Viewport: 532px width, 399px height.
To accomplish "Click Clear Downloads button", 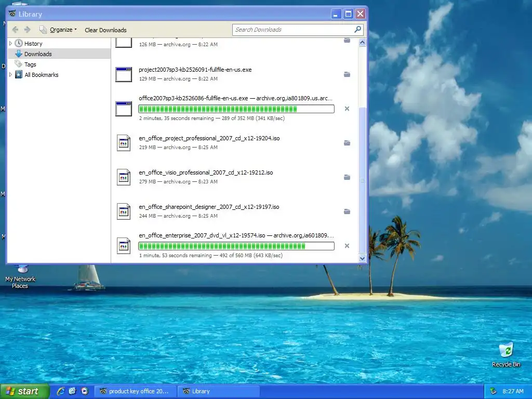I will click(x=105, y=30).
